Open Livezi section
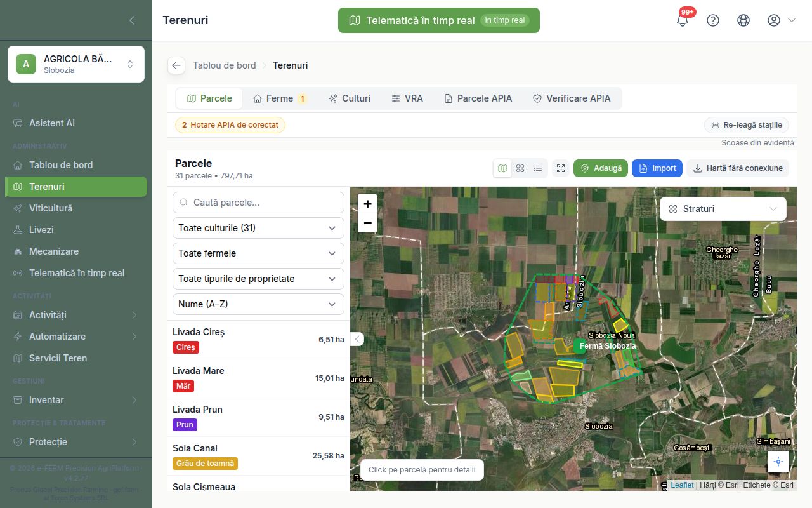Screen dimensions: 812x508 [76, 230]
